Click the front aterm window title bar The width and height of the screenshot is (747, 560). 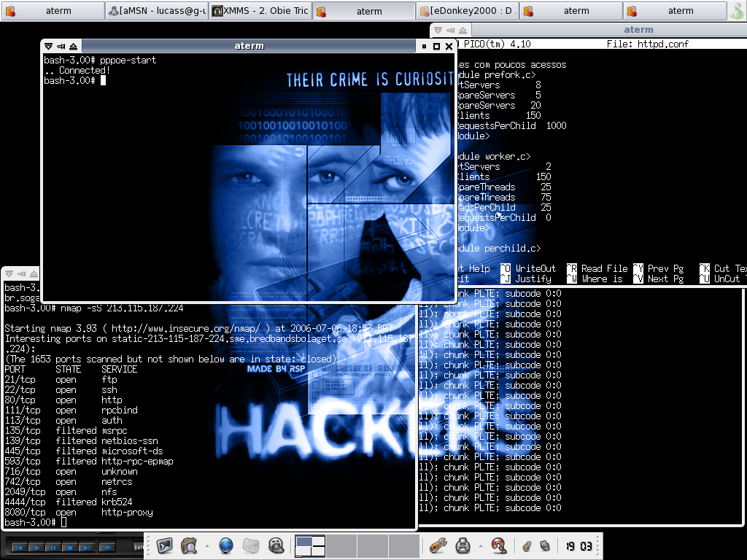point(249,46)
